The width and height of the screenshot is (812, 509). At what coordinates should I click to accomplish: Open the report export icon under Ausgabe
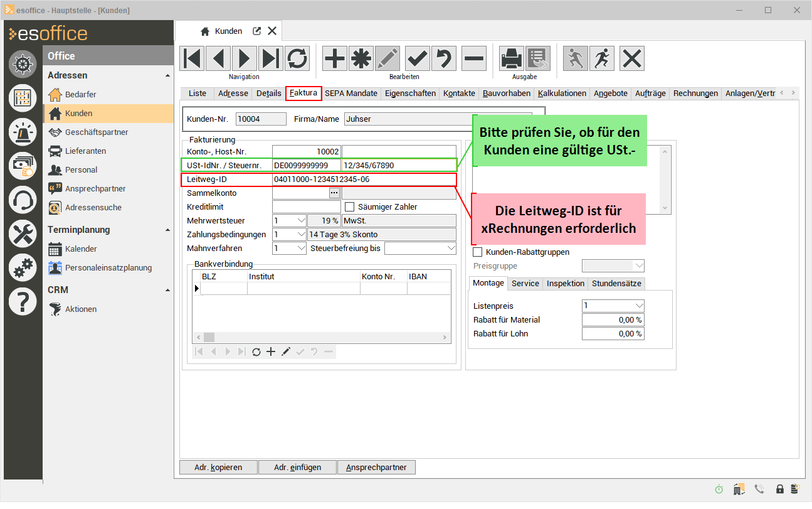(x=538, y=58)
